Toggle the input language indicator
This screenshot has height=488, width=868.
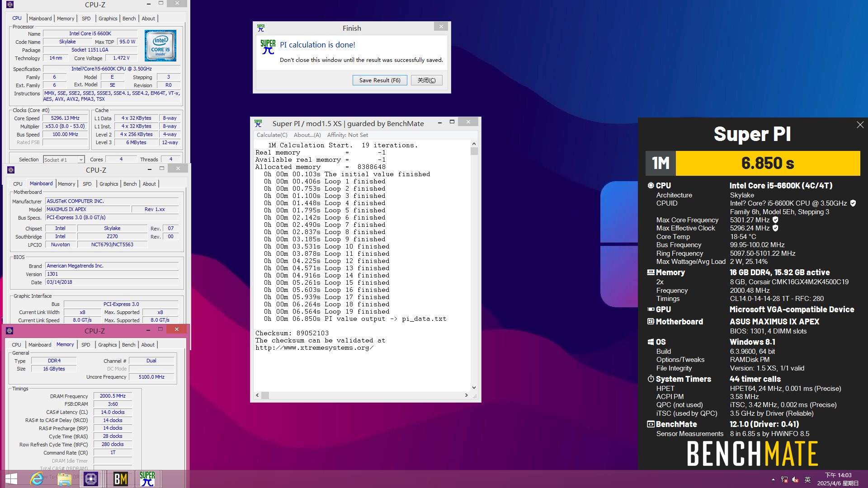[807, 479]
